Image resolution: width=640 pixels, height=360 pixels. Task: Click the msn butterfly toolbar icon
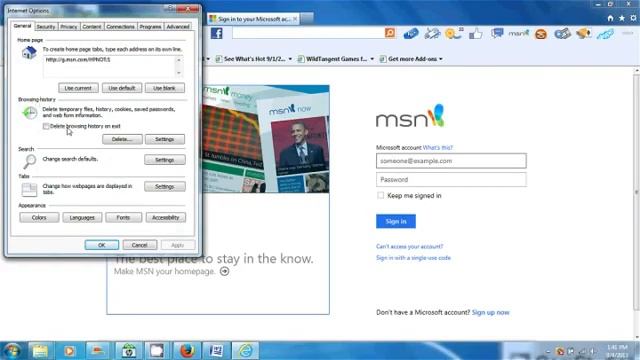coord(519,33)
